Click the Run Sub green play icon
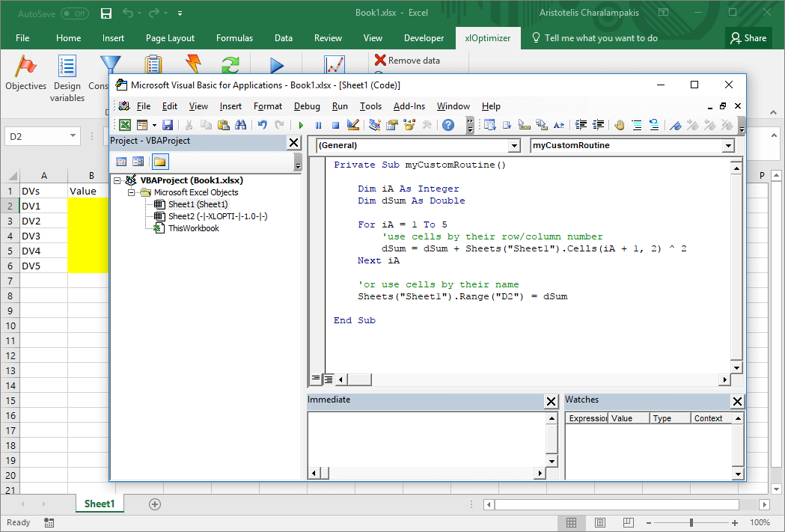 click(x=301, y=125)
